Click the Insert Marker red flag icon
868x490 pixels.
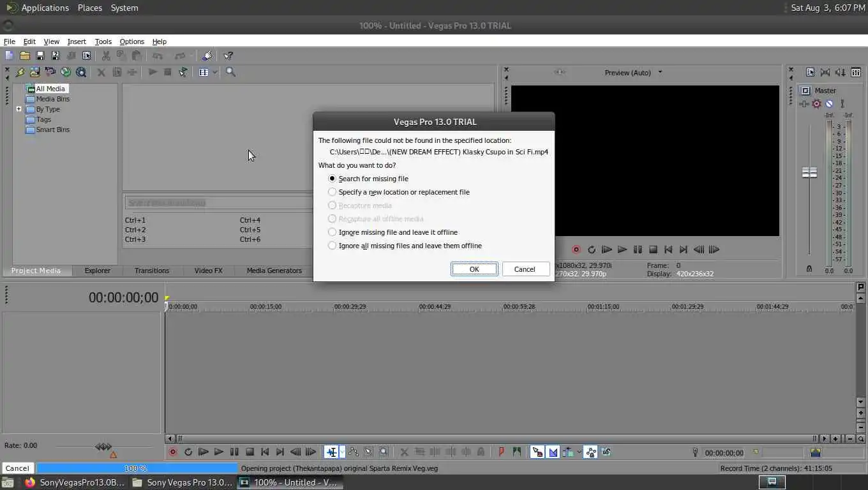[x=501, y=452]
